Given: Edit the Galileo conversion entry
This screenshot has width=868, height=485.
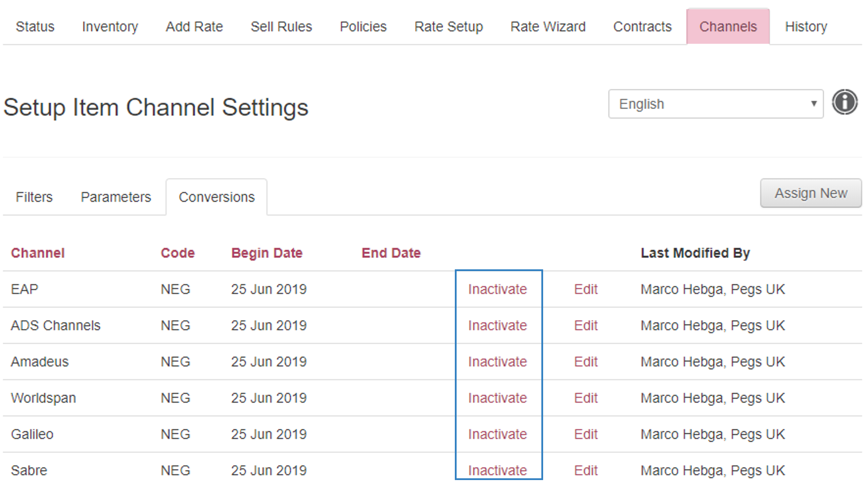Looking at the screenshot, I should tap(586, 434).
